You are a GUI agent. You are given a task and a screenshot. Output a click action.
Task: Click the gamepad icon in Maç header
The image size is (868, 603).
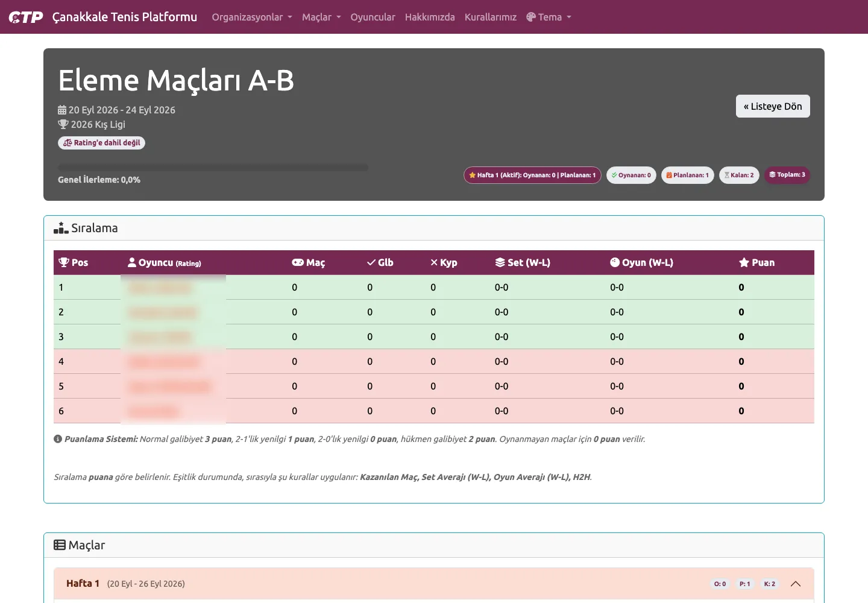click(298, 262)
